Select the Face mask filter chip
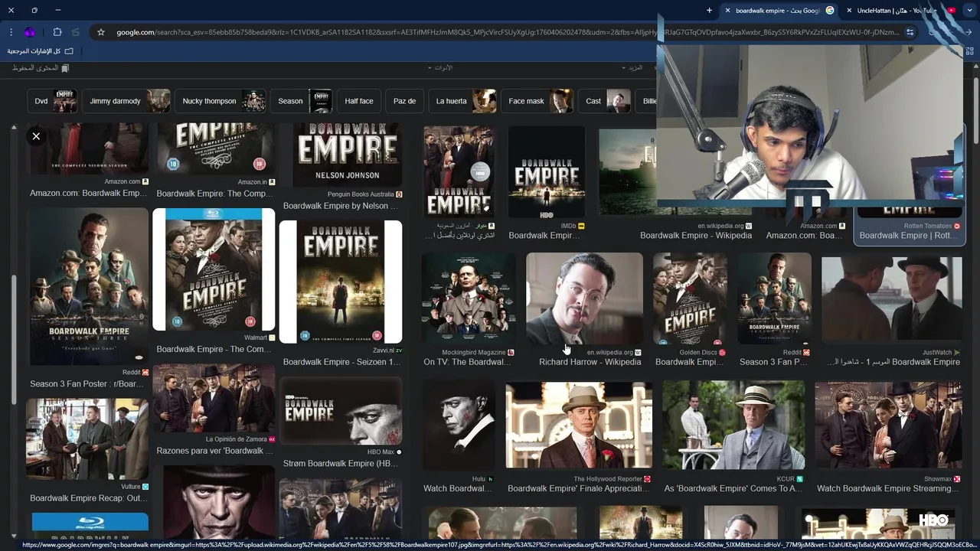The width and height of the screenshot is (980, 551). tap(538, 101)
